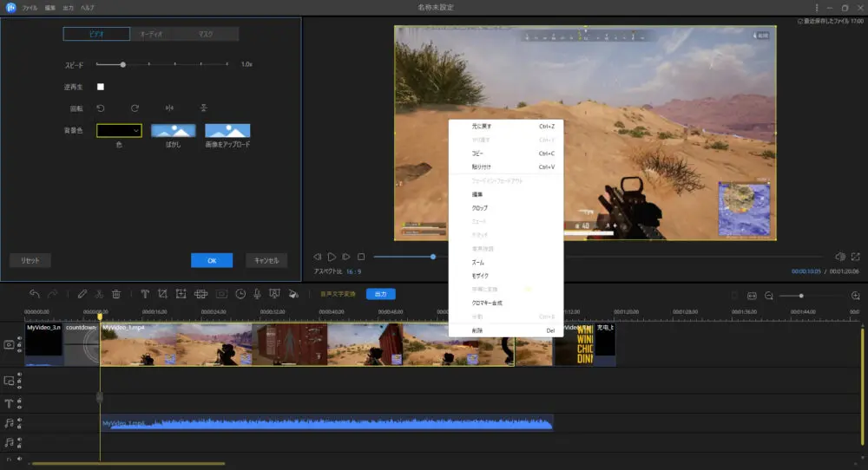Image resolution: width=868 pixels, height=470 pixels.
Task: Choose クロマキー合成 from context menu
Action: click(x=506, y=303)
